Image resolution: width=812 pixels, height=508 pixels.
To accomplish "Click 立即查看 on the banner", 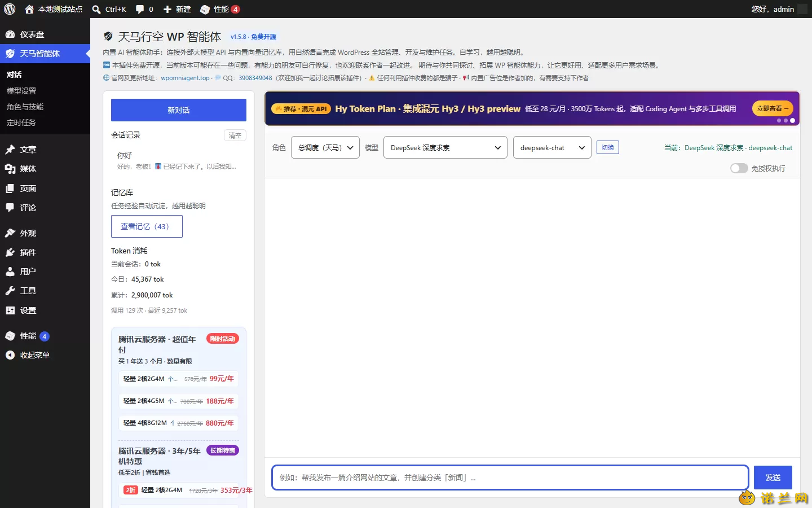I will click(773, 108).
